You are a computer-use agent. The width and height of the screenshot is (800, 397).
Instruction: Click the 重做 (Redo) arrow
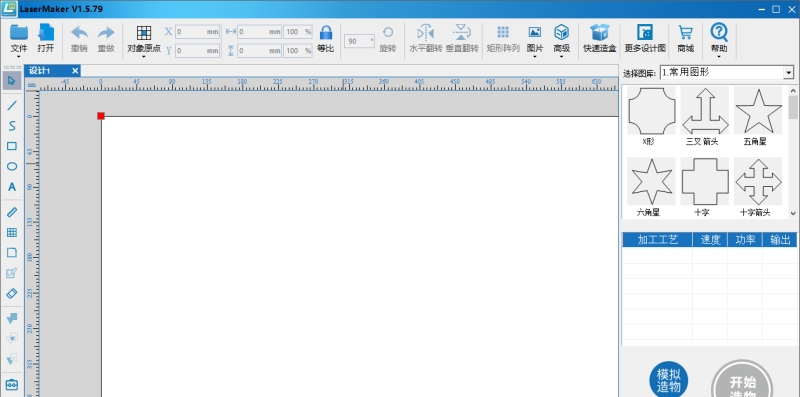point(106,33)
